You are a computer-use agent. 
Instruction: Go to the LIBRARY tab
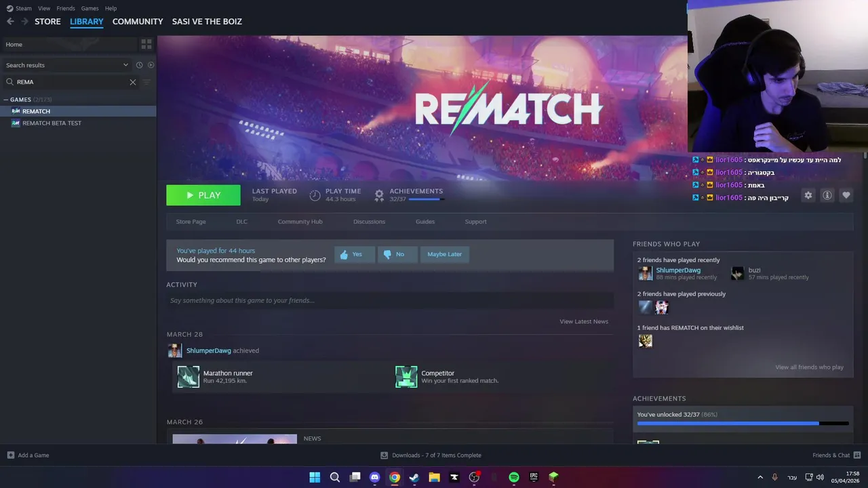(87, 22)
